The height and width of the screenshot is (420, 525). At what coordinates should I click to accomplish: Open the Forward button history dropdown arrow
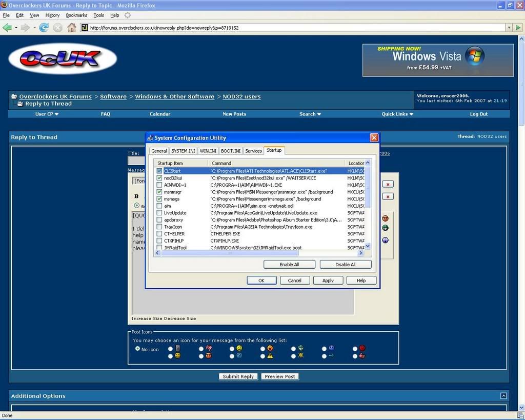pos(34,28)
